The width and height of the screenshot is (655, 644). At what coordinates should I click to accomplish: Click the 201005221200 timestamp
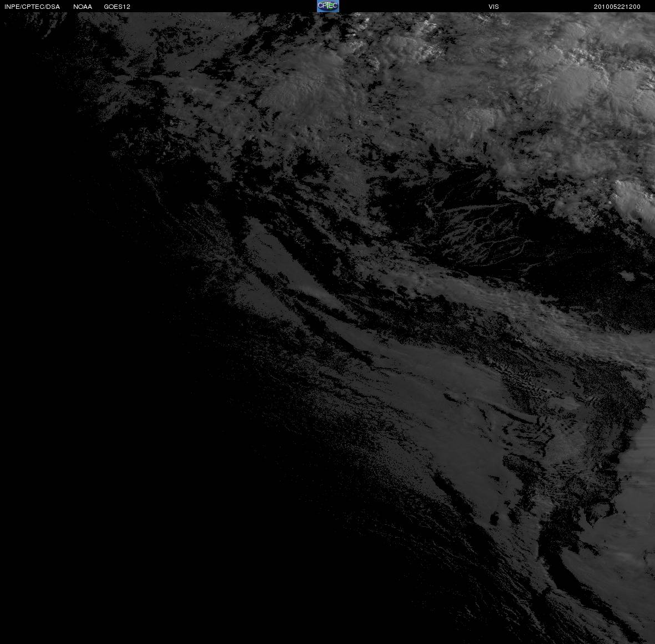(617, 7)
